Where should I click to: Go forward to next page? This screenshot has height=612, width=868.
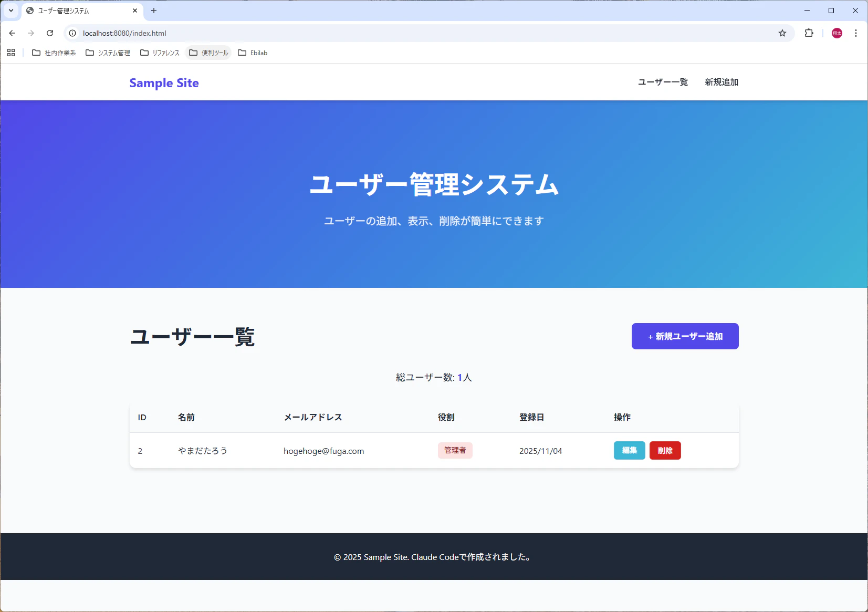pyautogui.click(x=31, y=33)
